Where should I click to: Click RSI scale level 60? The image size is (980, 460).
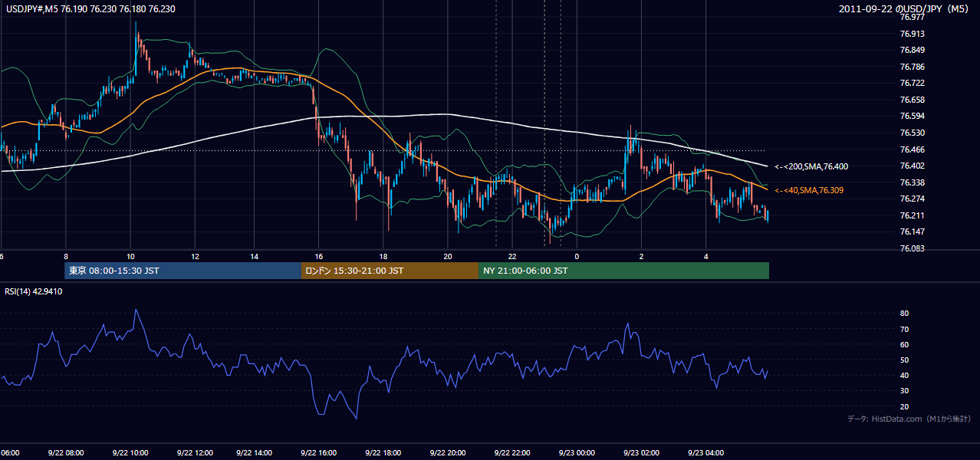pyautogui.click(x=904, y=344)
